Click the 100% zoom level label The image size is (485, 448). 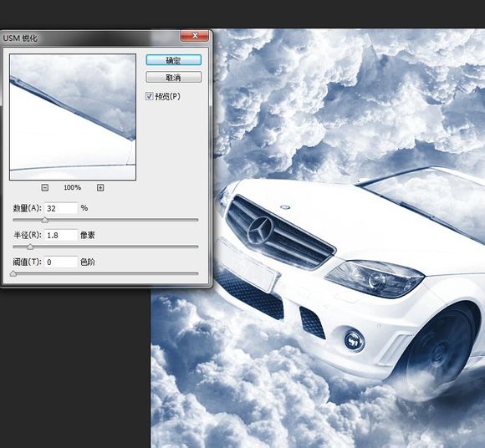(x=73, y=188)
